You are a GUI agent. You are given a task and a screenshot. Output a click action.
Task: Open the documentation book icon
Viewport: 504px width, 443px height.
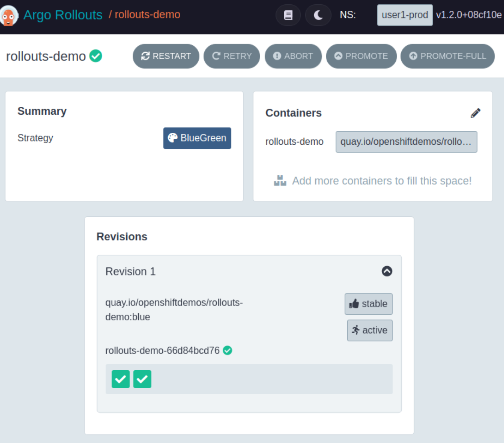click(288, 15)
